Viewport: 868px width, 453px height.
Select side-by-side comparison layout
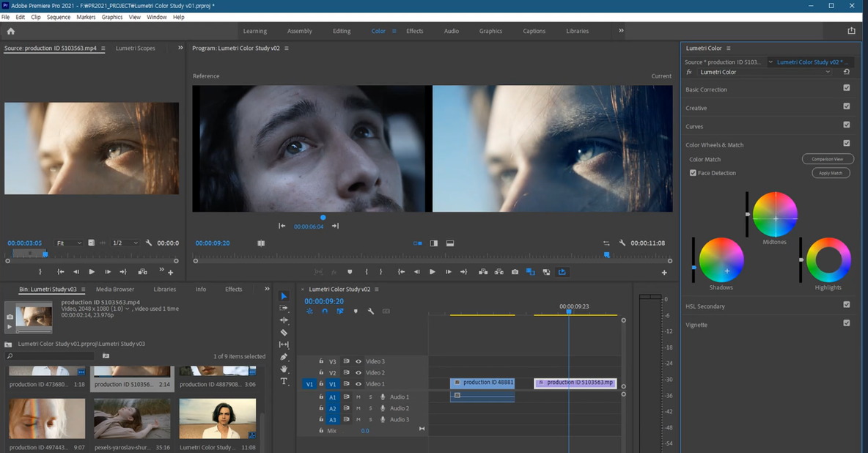tap(418, 243)
